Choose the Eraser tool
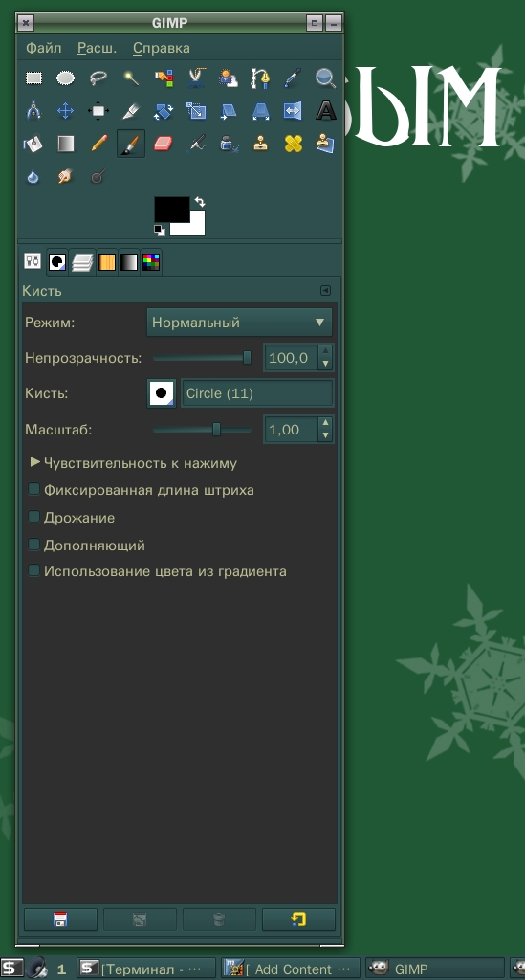 tap(164, 144)
